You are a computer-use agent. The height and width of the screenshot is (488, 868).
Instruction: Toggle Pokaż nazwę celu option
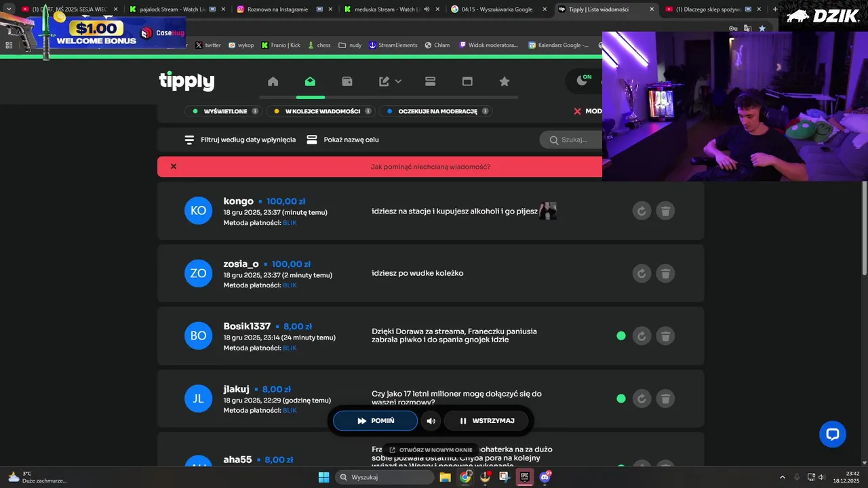point(343,140)
